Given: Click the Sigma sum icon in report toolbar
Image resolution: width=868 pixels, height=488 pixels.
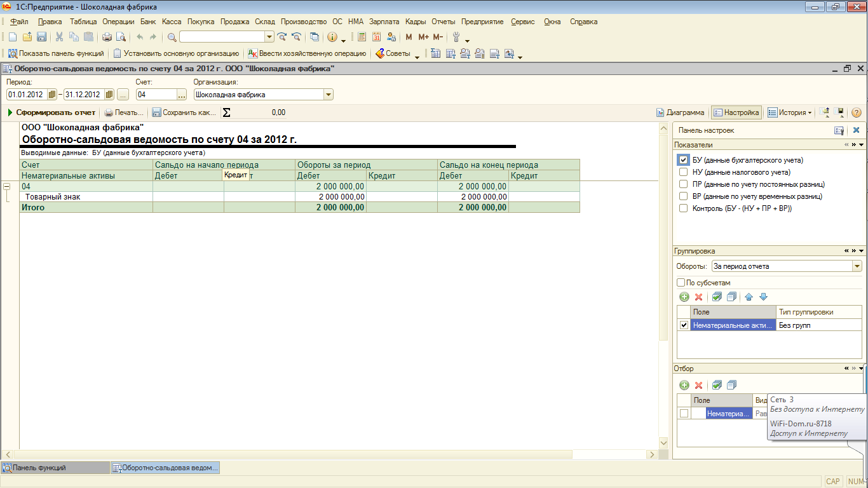Looking at the screenshot, I should tap(226, 112).
